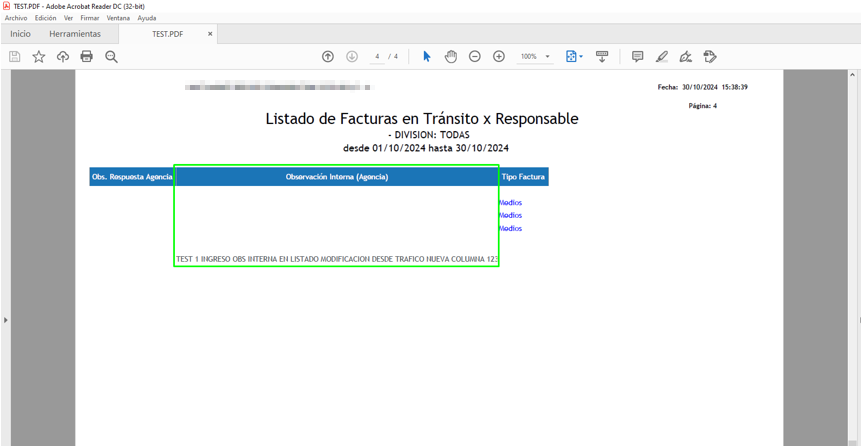Click the current page number field
Screen dimensions: 864x446
[377, 57]
